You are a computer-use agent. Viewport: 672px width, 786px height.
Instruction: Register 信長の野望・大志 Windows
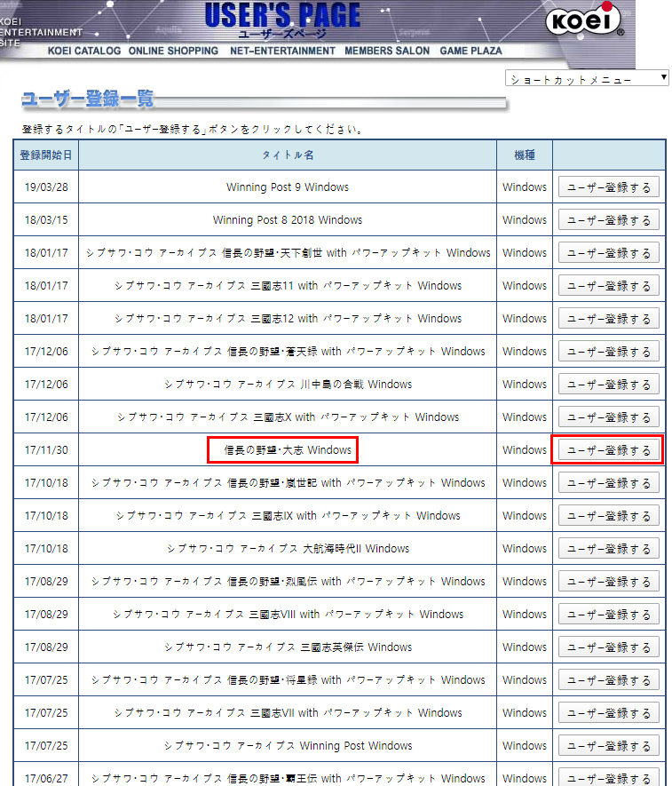[x=609, y=450]
